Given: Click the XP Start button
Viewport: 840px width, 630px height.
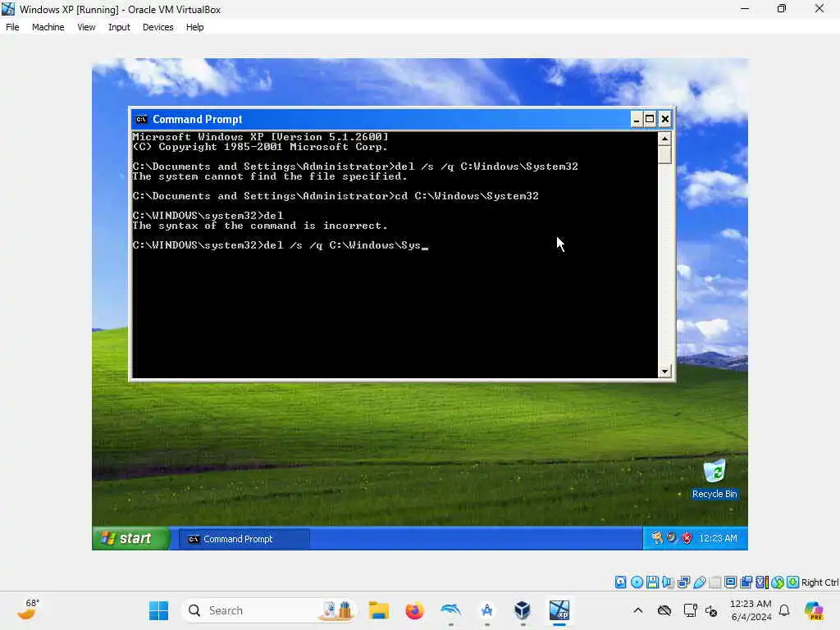Looking at the screenshot, I should [131, 538].
